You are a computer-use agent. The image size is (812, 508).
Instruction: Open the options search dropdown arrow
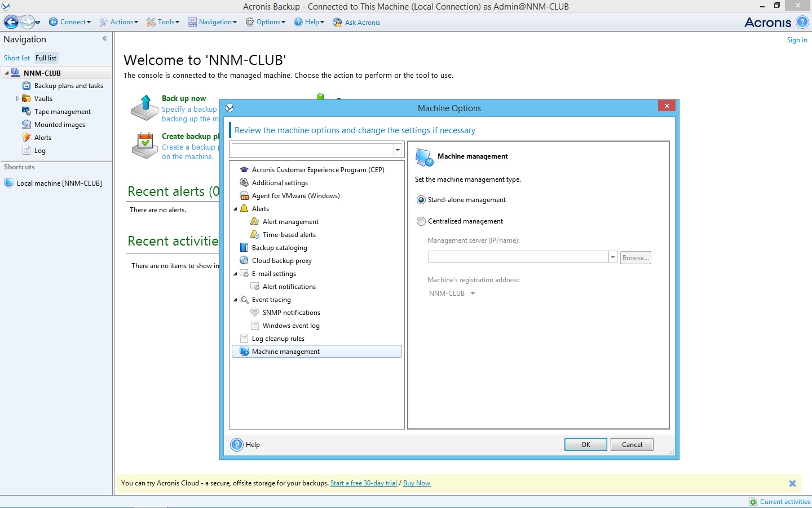398,150
